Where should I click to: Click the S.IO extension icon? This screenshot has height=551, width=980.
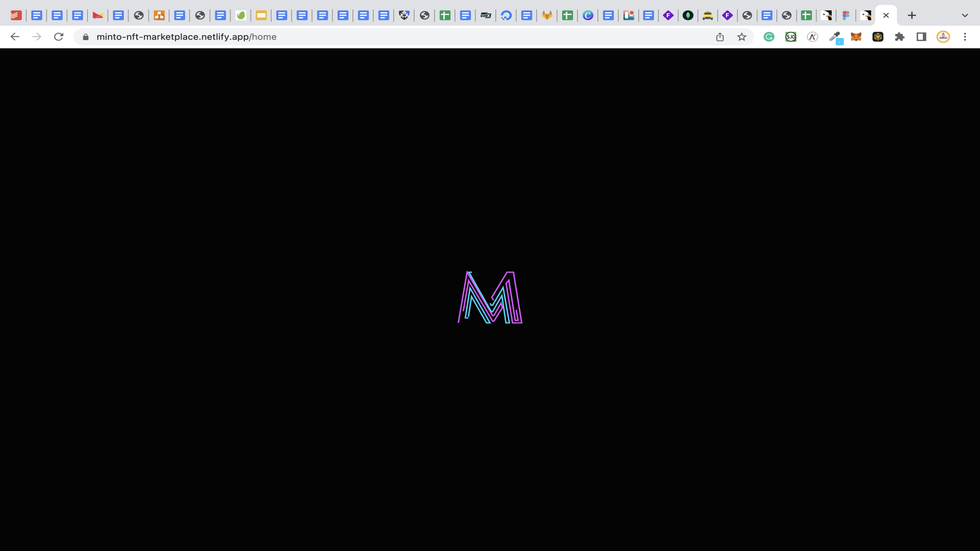coord(791,37)
